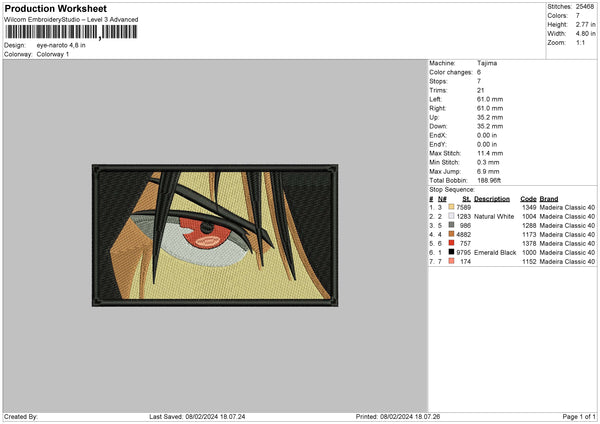
Task: Click the 'Stop Sequence:' heading
Action: pyautogui.click(x=452, y=190)
